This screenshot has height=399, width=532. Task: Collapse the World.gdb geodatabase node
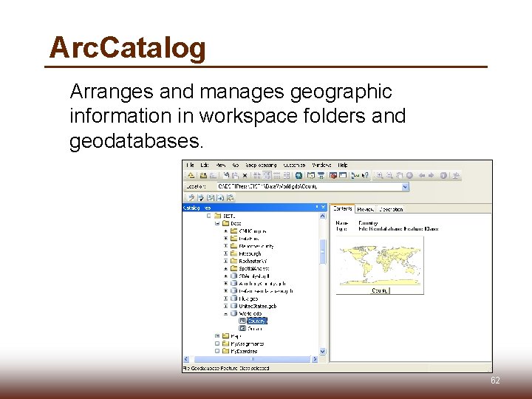click(225, 313)
